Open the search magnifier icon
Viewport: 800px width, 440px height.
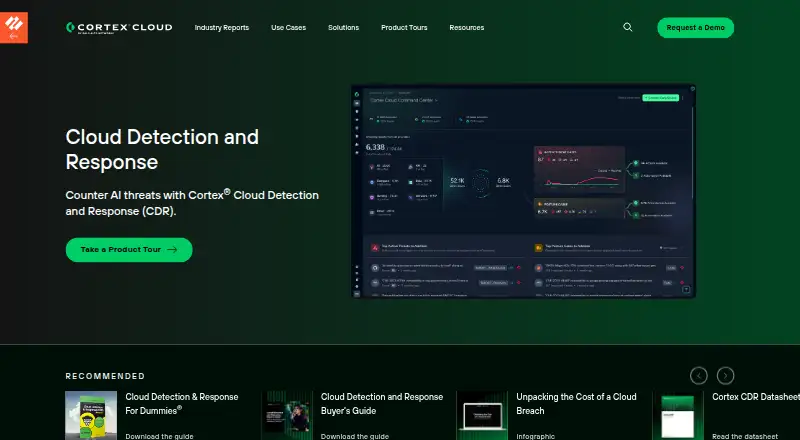[x=628, y=27]
